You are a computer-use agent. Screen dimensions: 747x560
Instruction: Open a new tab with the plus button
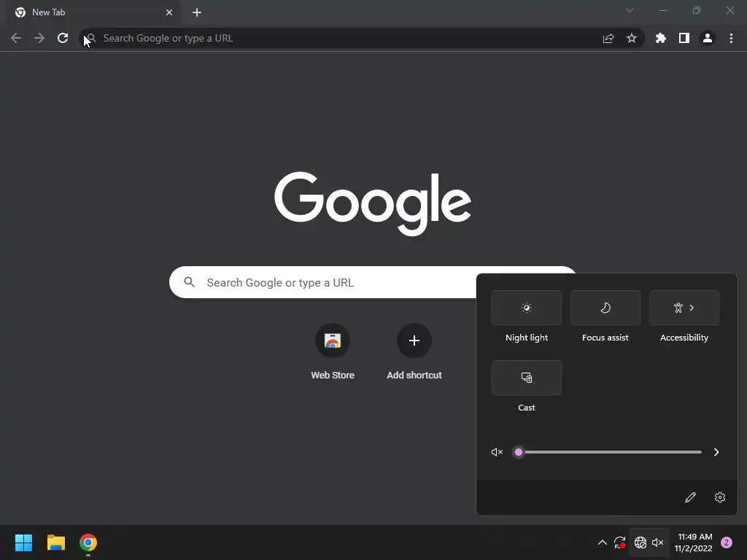click(x=197, y=12)
